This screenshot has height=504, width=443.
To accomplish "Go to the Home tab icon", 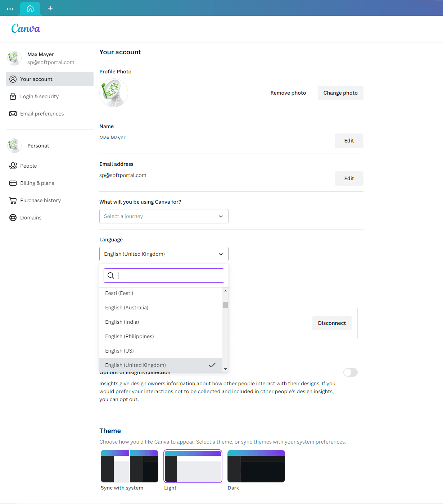I will click(30, 8).
